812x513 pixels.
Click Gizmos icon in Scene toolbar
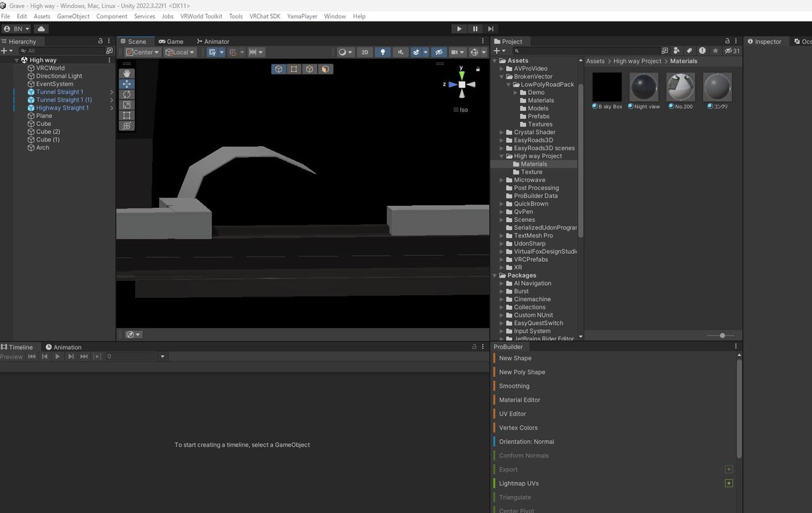[474, 52]
